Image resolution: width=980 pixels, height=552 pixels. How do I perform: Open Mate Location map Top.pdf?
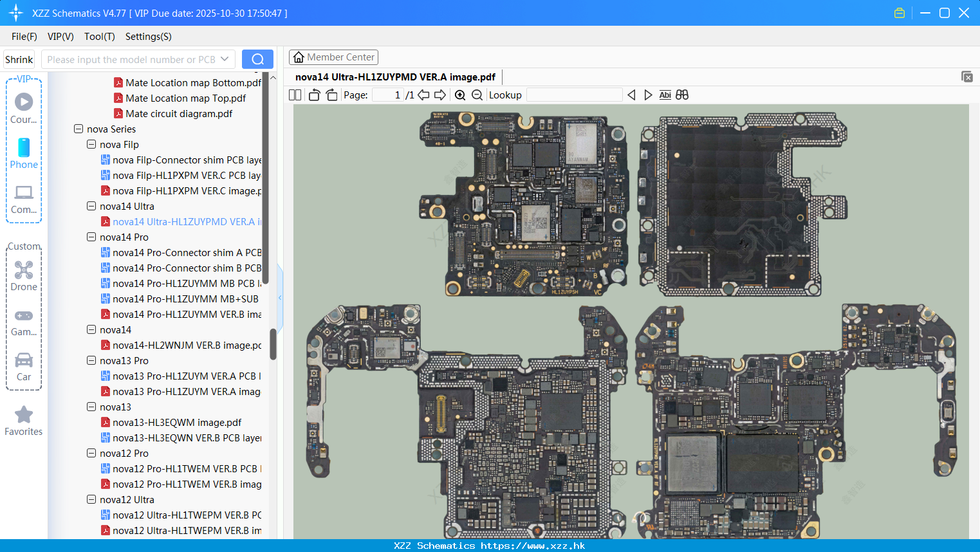pyautogui.click(x=180, y=98)
